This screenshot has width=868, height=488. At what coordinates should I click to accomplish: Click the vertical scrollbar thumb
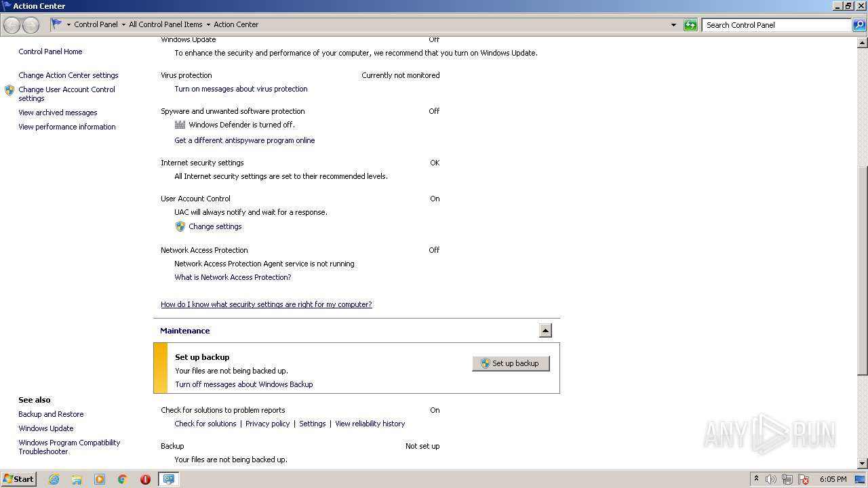click(x=863, y=271)
